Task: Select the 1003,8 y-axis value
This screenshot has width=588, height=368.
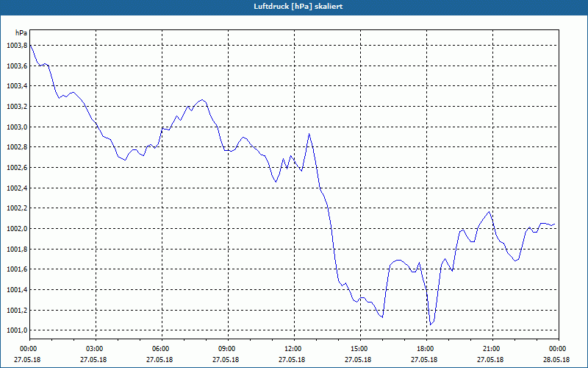Action: [x=17, y=46]
